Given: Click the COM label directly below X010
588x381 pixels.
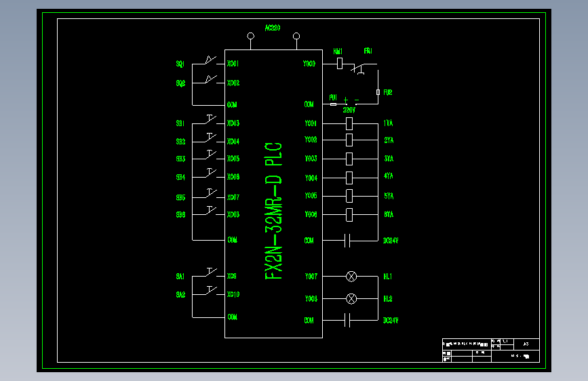Looking at the screenshot, I should [x=233, y=317].
